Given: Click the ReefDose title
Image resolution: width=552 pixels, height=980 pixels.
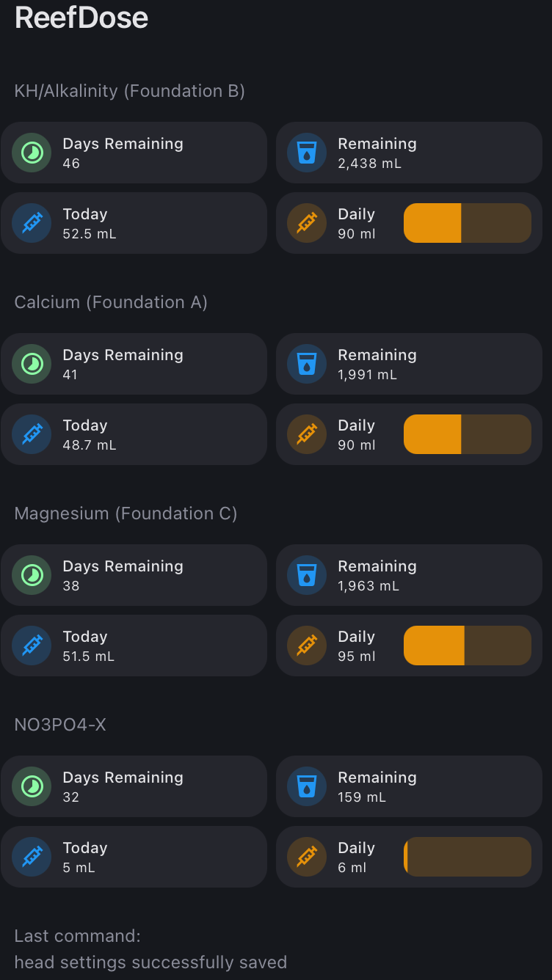Looking at the screenshot, I should [81, 18].
